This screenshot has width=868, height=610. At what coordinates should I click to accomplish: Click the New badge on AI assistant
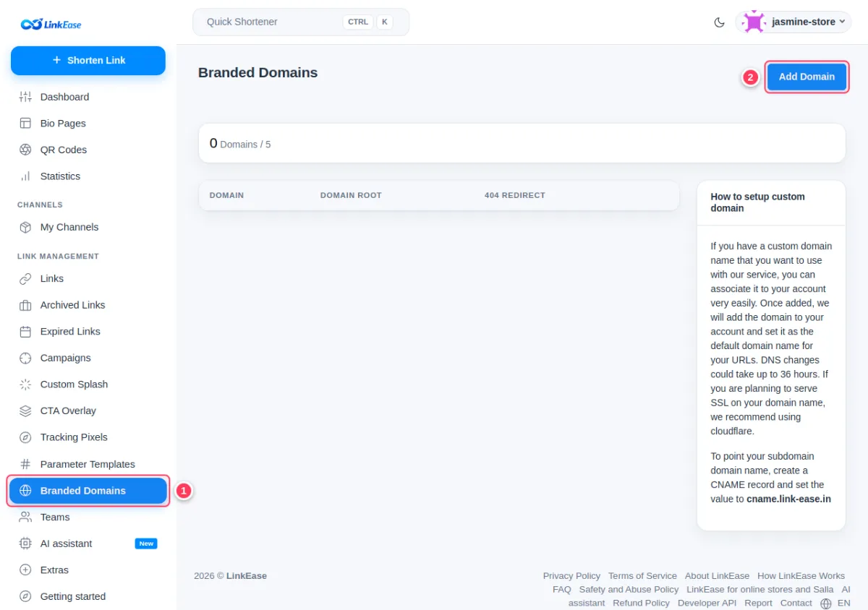(146, 544)
